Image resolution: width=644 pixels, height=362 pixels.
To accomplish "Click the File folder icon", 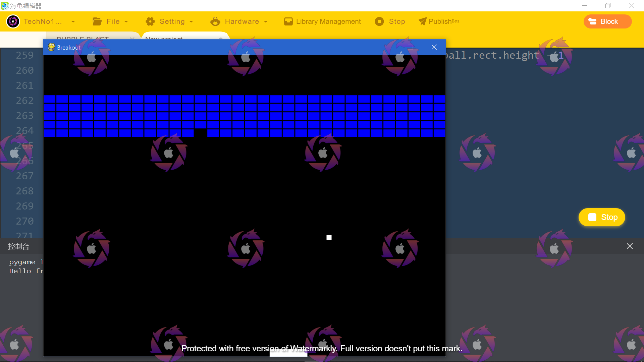I will (x=97, y=21).
